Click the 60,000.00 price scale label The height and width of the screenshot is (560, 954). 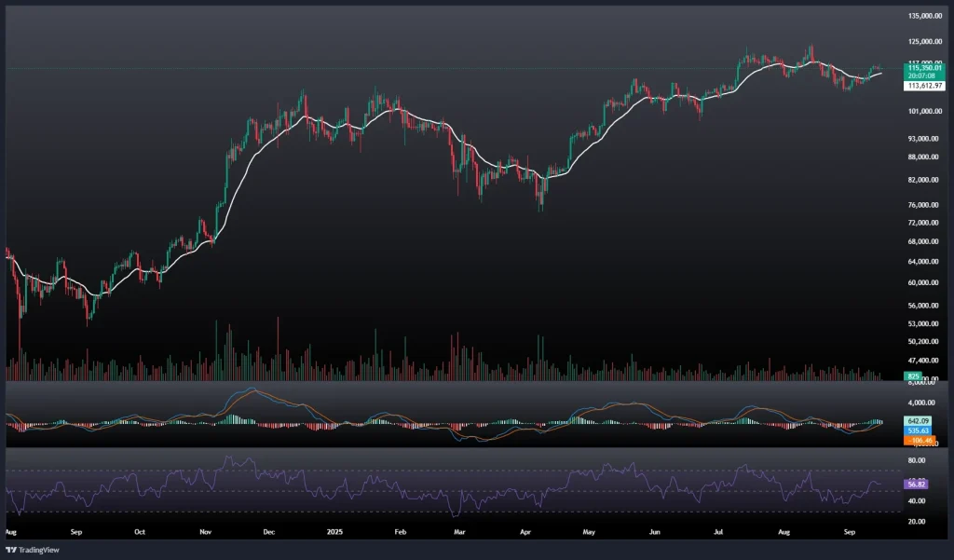tap(925, 283)
